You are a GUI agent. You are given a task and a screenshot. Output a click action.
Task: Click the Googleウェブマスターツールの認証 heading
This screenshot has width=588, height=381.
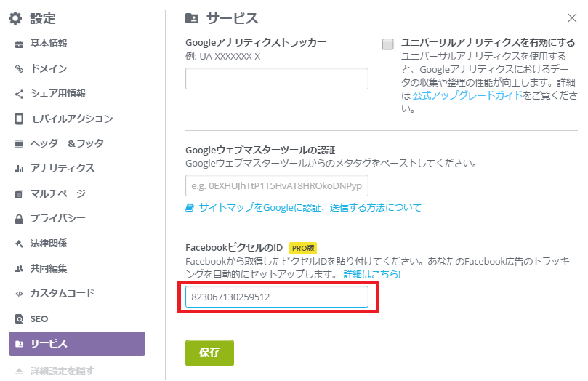tap(260, 151)
